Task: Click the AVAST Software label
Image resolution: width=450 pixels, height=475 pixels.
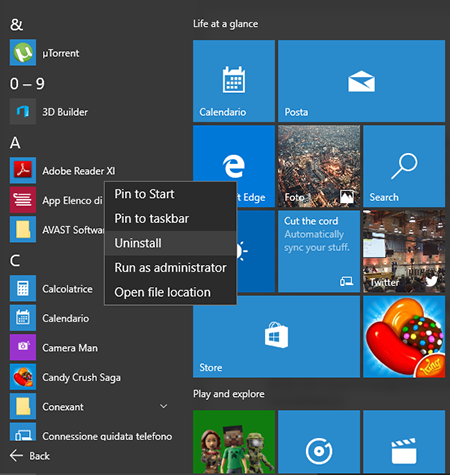Action: 73,230
